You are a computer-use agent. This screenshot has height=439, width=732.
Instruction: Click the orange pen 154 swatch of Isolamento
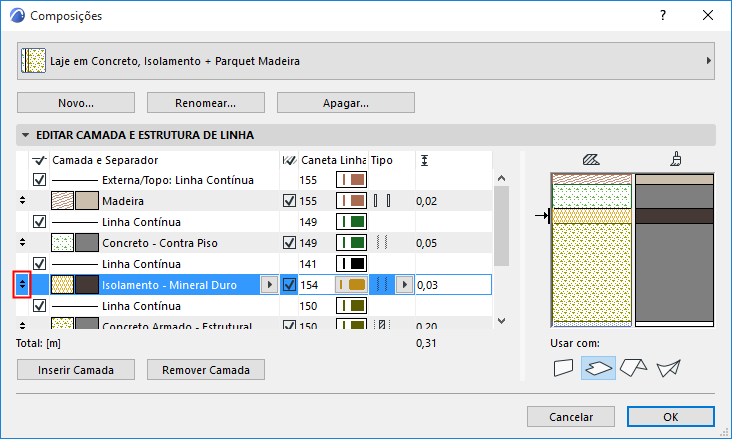(x=351, y=284)
